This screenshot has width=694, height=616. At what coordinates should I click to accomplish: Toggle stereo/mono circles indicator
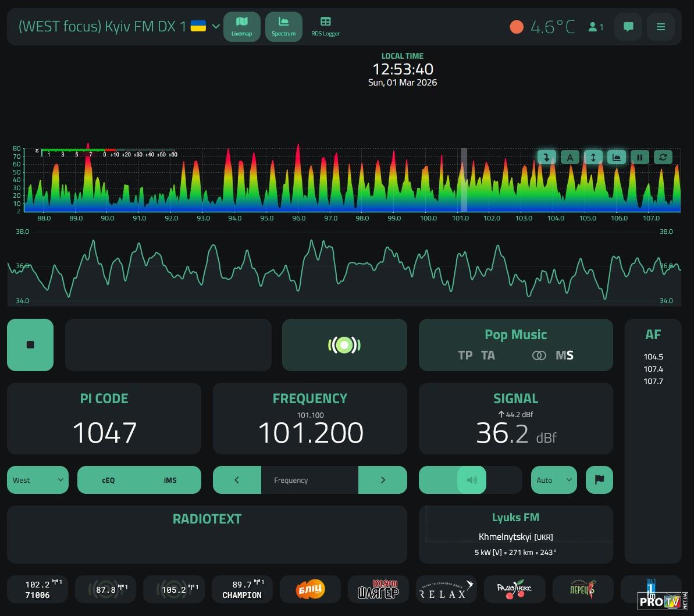tap(539, 355)
